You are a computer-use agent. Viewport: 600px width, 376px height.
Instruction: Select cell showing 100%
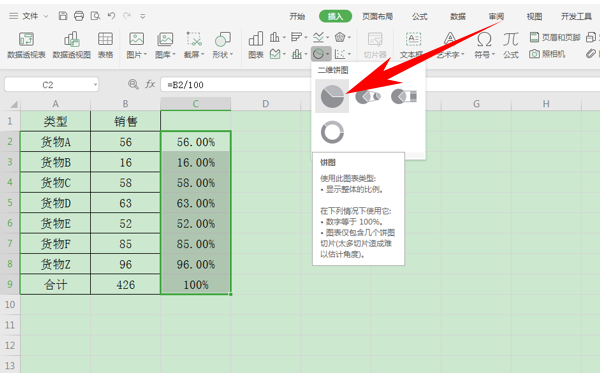click(196, 285)
